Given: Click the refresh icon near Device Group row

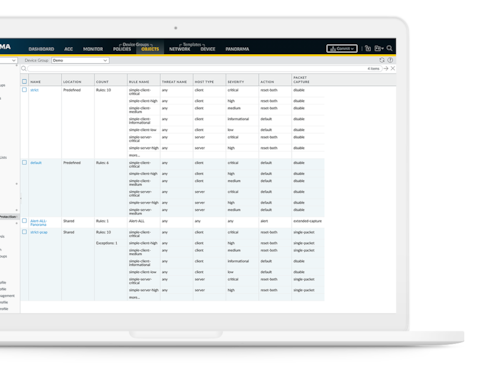Looking at the screenshot, I should pyautogui.click(x=382, y=60).
